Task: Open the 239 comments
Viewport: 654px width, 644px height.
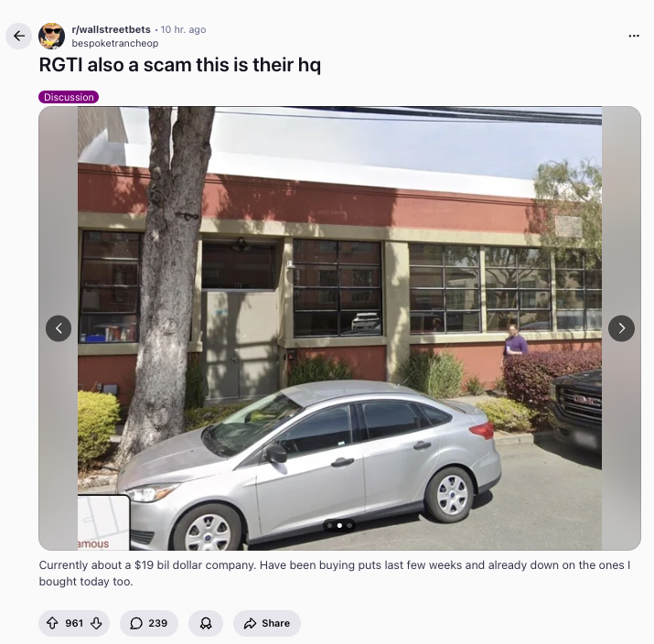Action: point(149,623)
